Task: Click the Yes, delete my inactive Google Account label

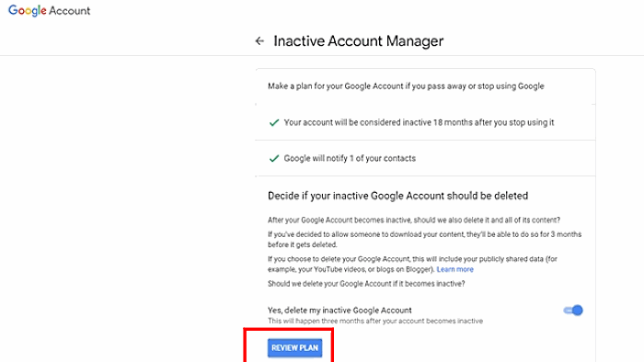Action: tap(339, 311)
